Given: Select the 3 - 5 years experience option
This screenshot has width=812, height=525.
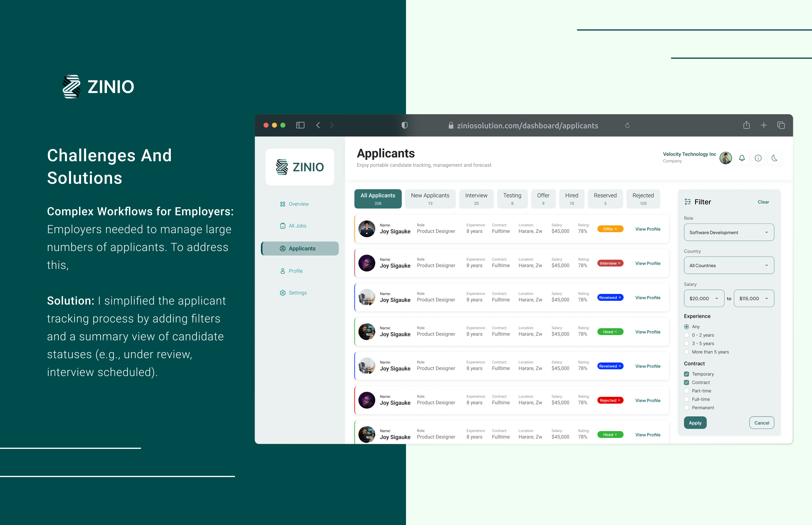Looking at the screenshot, I should click(x=687, y=344).
